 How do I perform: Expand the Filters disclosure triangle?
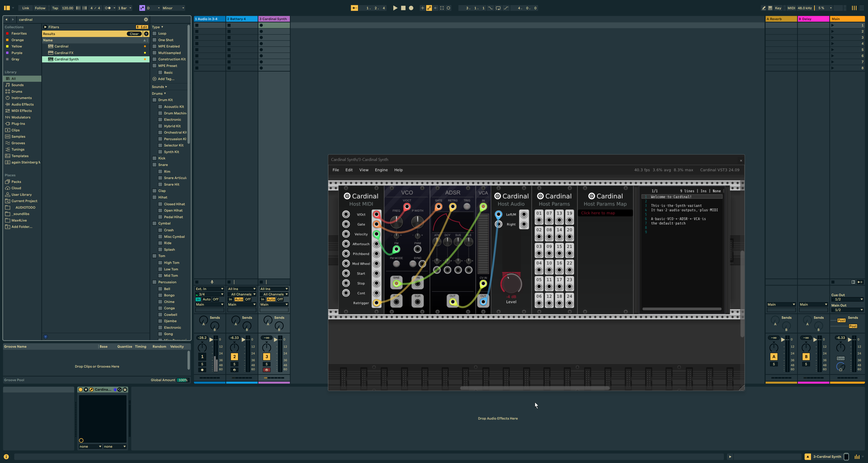[x=45, y=27]
